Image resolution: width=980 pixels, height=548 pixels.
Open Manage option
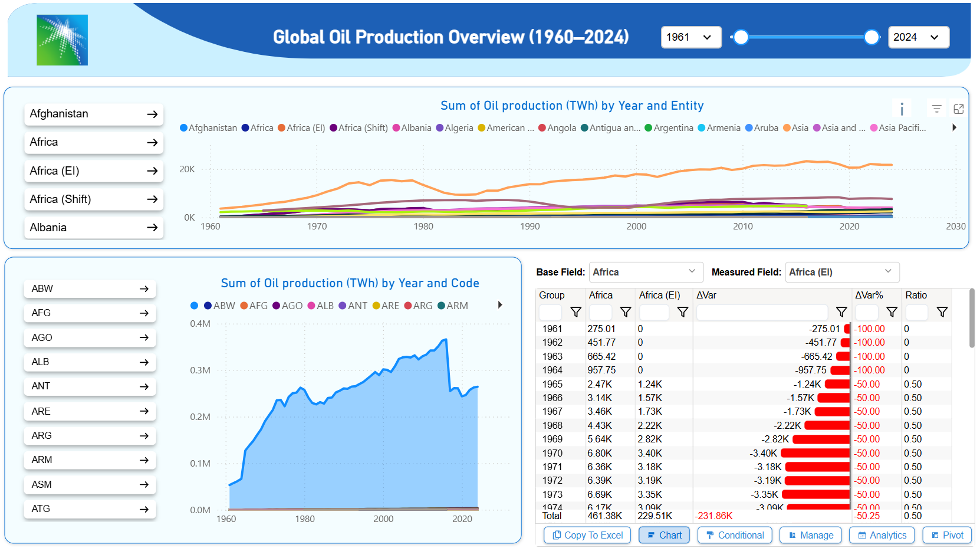(x=811, y=535)
